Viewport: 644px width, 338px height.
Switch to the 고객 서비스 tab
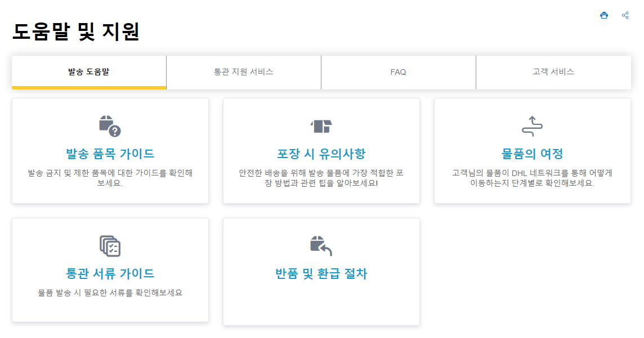pyautogui.click(x=553, y=72)
